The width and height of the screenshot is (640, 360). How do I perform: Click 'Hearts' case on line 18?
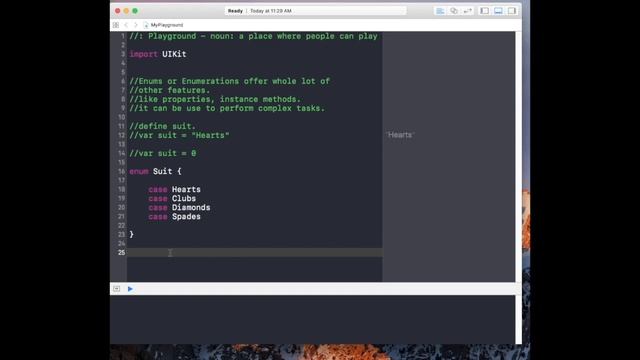(x=186, y=189)
